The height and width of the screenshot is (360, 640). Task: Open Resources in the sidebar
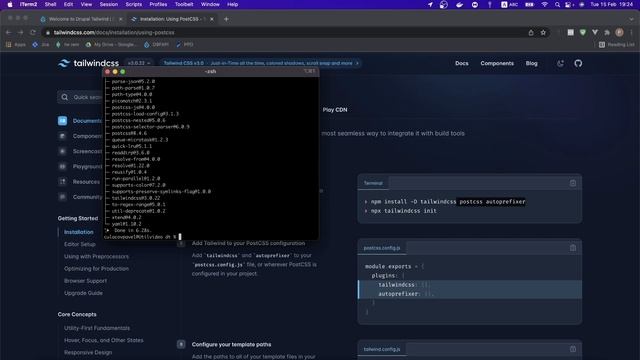tap(79, 182)
